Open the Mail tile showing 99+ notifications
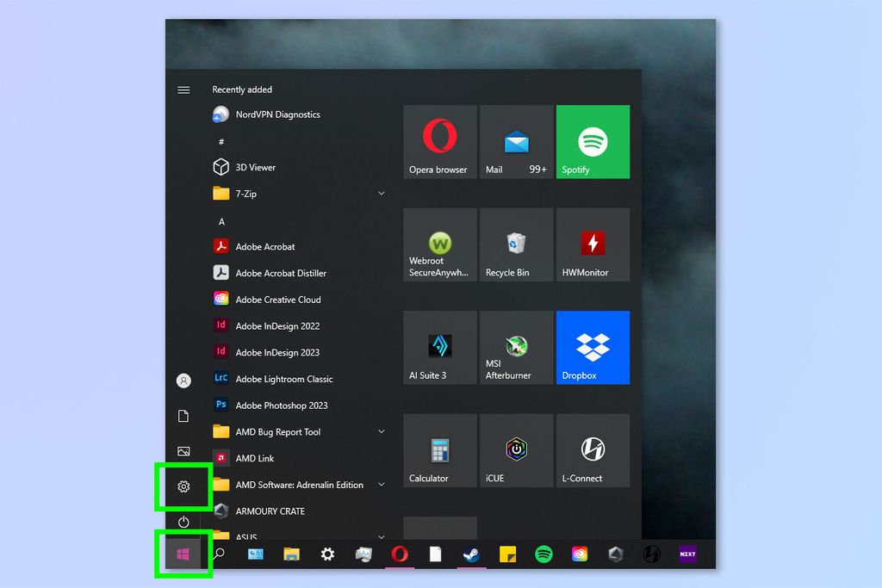The height and width of the screenshot is (588, 882). (516, 141)
